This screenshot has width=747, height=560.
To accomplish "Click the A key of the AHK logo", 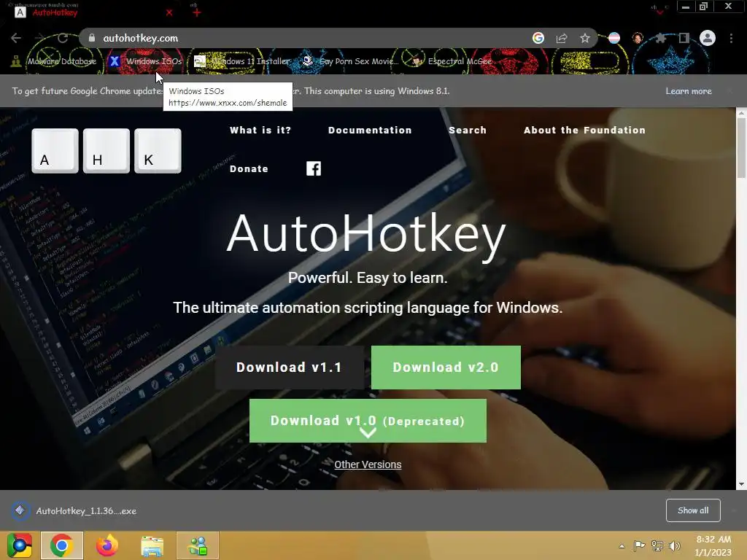I will pyautogui.click(x=55, y=151).
